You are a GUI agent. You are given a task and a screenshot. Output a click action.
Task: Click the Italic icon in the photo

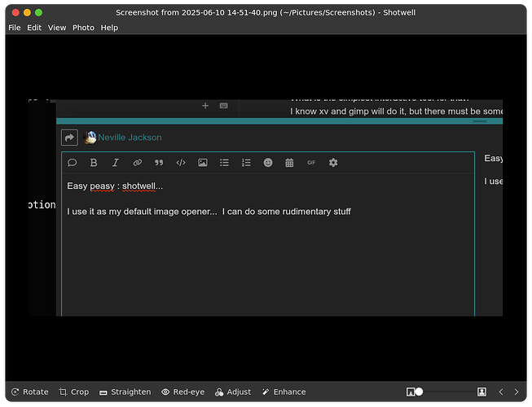pyautogui.click(x=116, y=163)
